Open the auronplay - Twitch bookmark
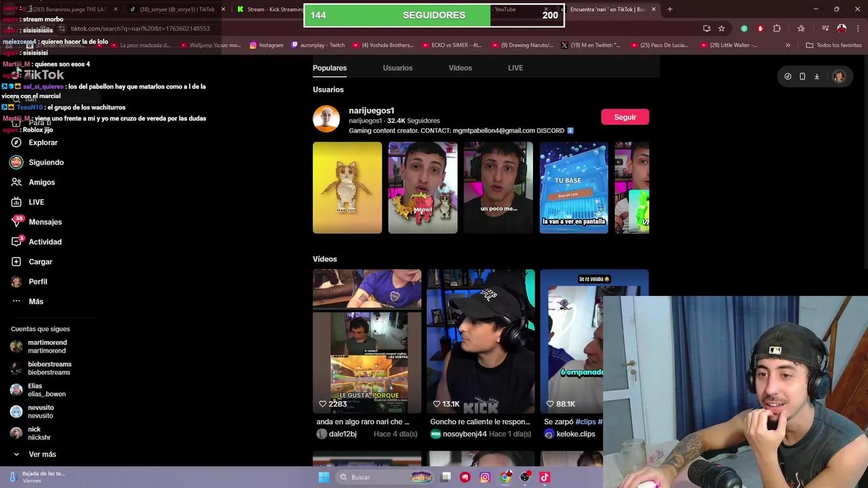Image resolution: width=868 pixels, height=488 pixels. pyautogui.click(x=318, y=45)
